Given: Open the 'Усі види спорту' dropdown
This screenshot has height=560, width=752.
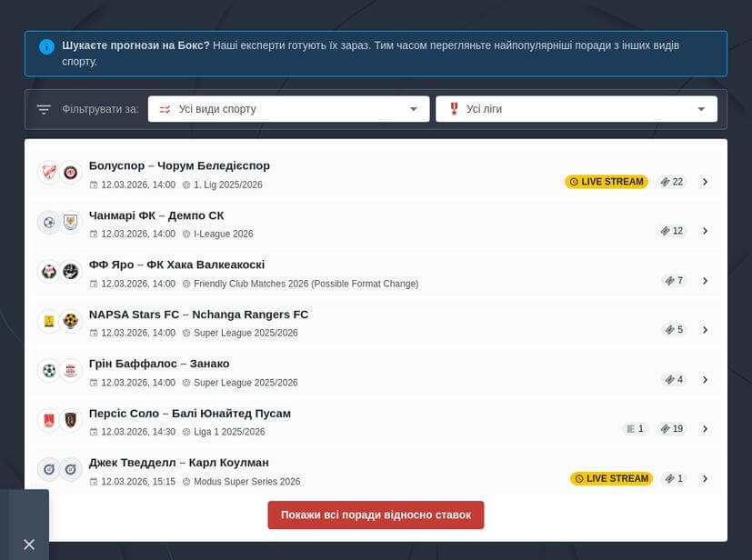Looking at the screenshot, I should pos(288,109).
